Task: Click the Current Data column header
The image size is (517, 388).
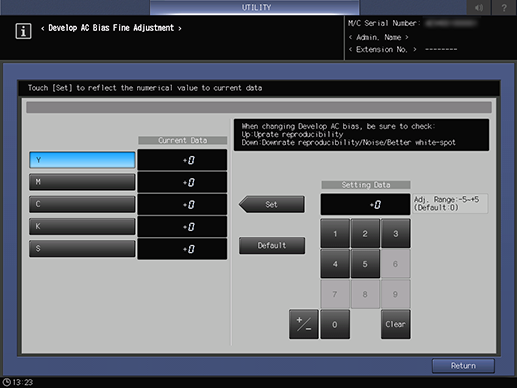Action: tap(183, 140)
